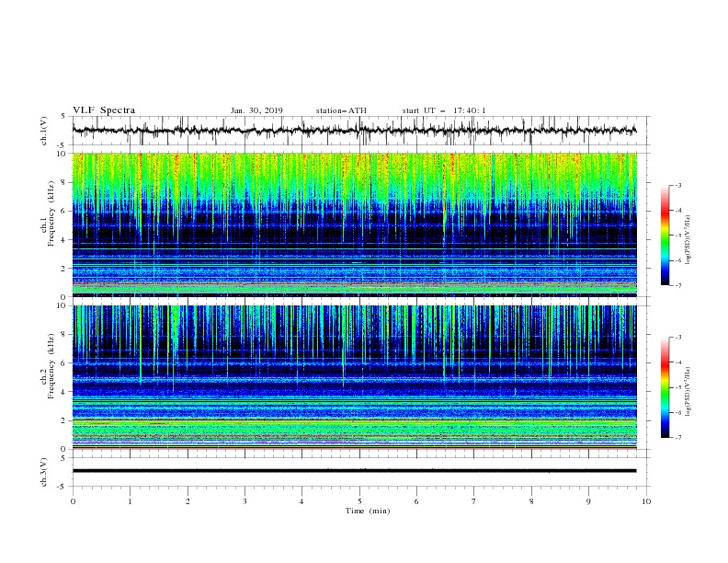
Task: Click the "-7" tick on ch.2 color bar
Action: [677, 437]
